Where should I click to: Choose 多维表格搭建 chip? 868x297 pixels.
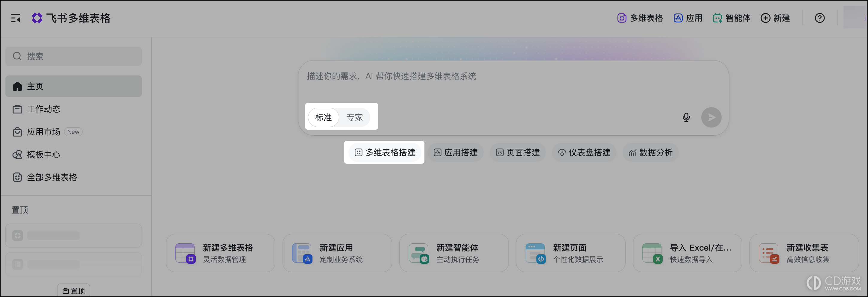[385, 153]
